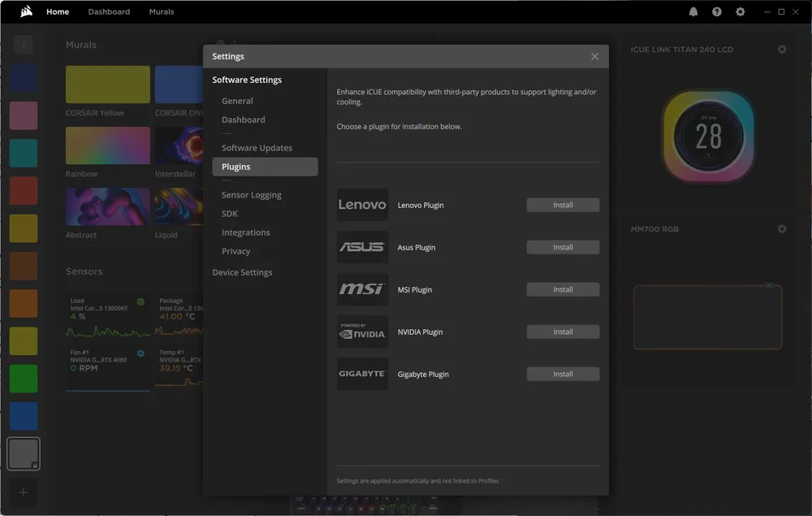Click the Gigabyte logo

[362, 374]
